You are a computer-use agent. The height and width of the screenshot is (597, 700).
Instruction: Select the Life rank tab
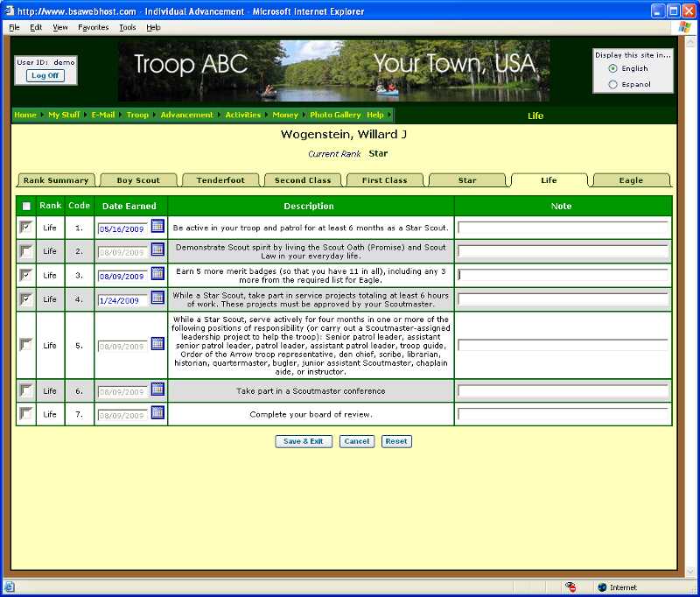[x=549, y=180]
